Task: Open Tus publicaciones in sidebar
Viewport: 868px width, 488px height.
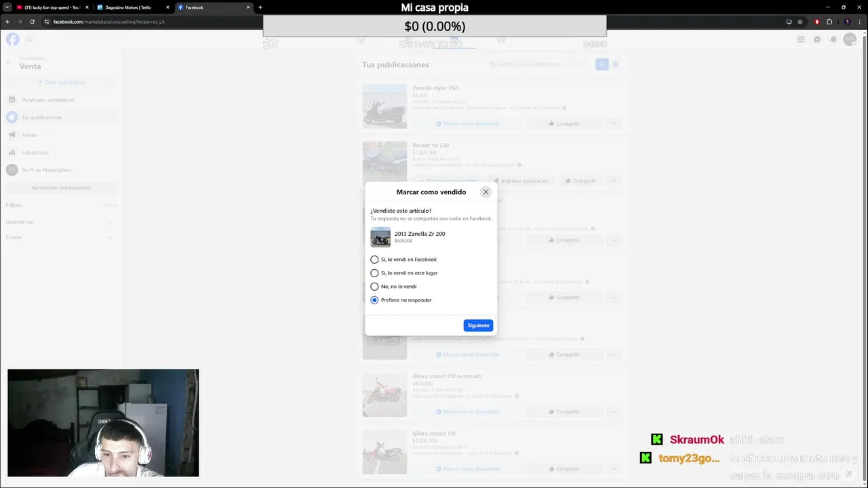Action: [x=61, y=117]
